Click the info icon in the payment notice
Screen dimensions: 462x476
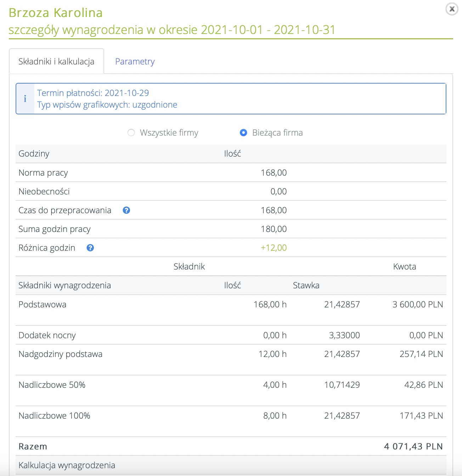(x=25, y=99)
